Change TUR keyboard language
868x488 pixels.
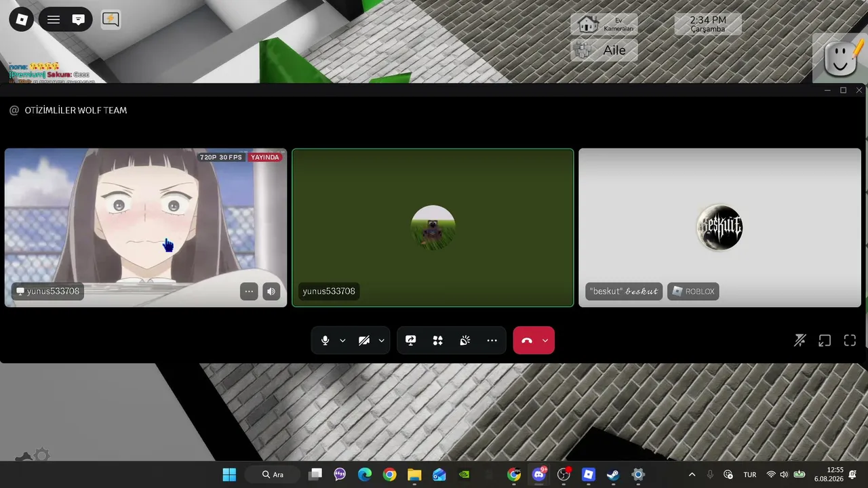750,474
